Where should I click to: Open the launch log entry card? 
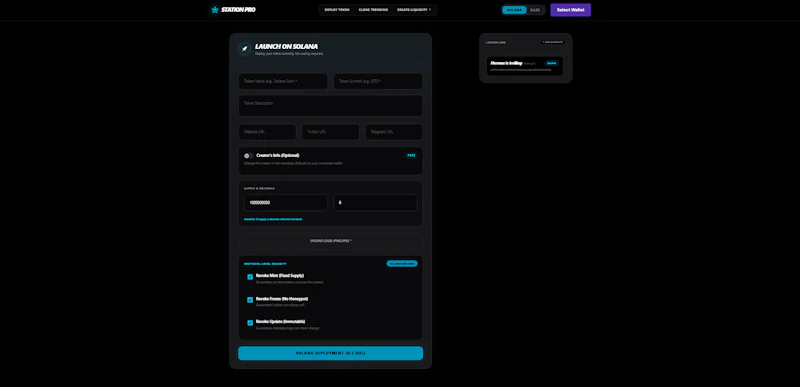pos(524,66)
